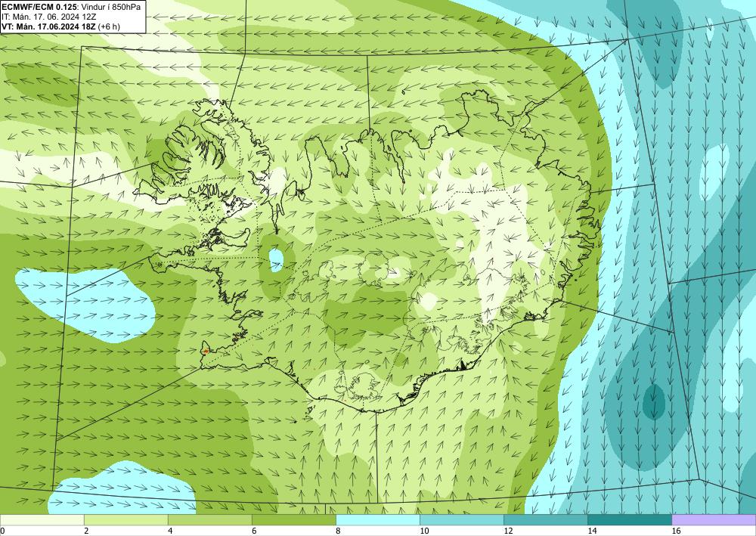Click the 8–10 light cyan legend band

(377, 519)
